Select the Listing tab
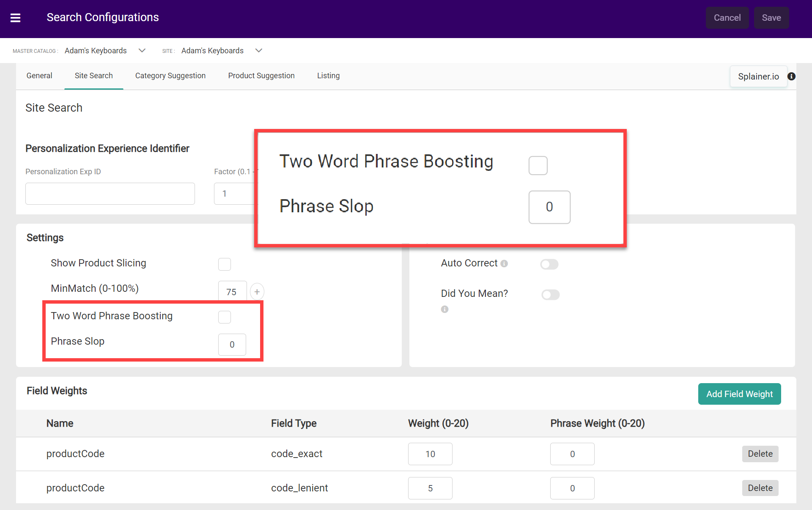 click(328, 76)
